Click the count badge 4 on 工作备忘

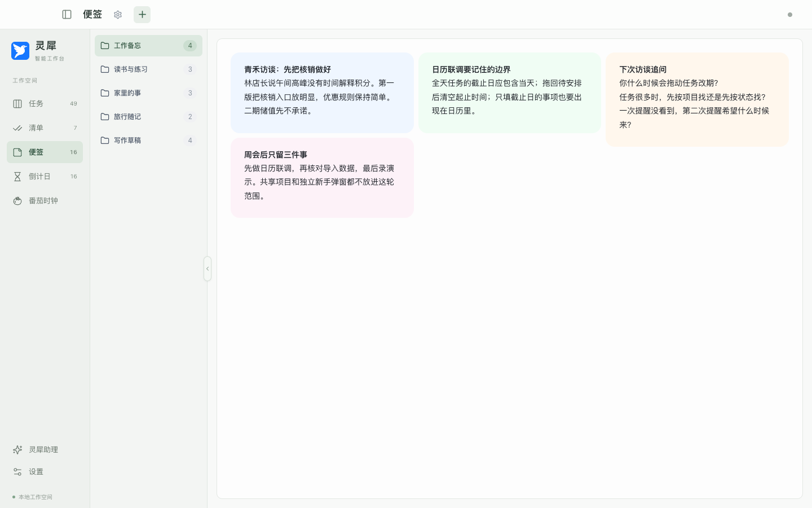(190, 46)
